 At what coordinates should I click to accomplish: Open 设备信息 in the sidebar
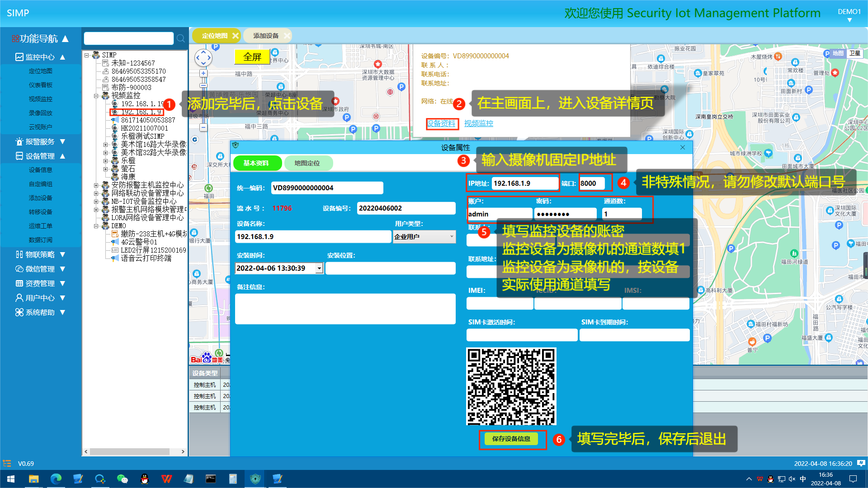pyautogui.click(x=41, y=170)
